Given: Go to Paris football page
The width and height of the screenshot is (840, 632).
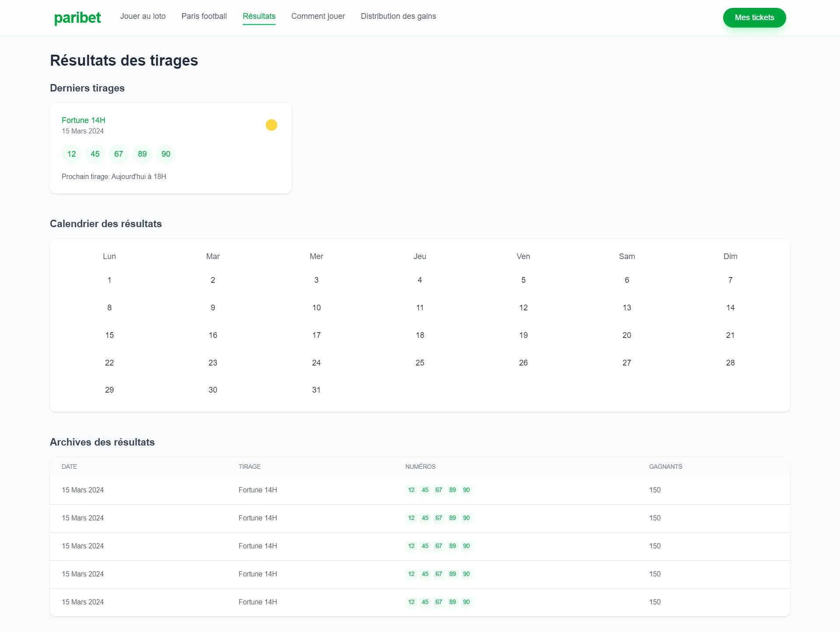Looking at the screenshot, I should click(x=204, y=16).
